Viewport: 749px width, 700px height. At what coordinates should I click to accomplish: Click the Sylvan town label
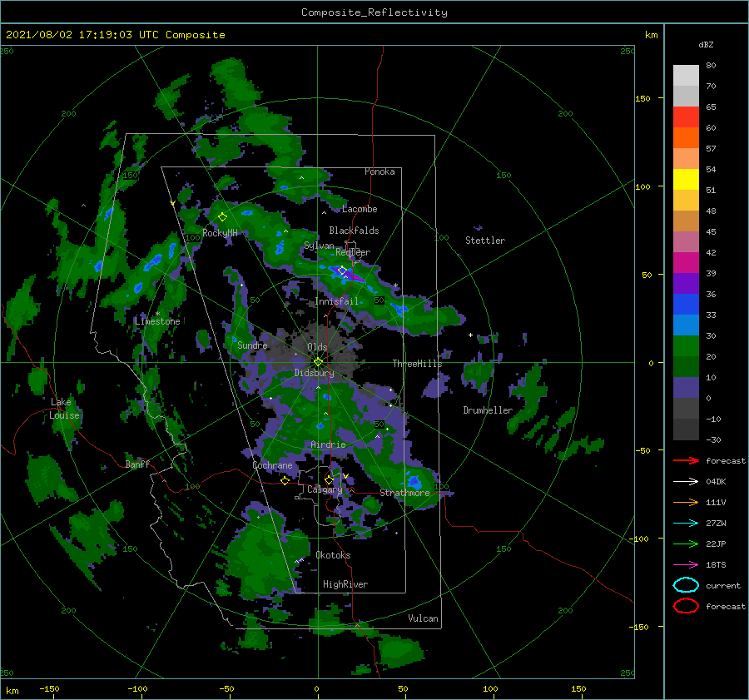tap(319, 246)
